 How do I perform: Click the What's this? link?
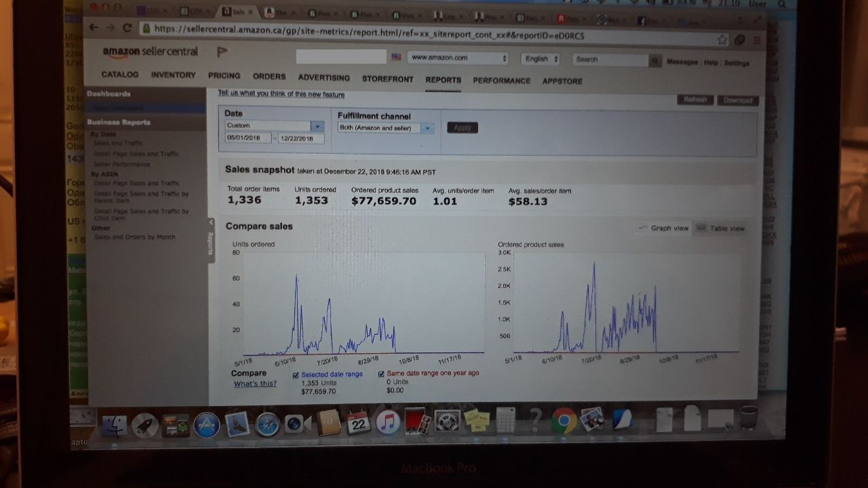pyautogui.click(x=255, y=384)
